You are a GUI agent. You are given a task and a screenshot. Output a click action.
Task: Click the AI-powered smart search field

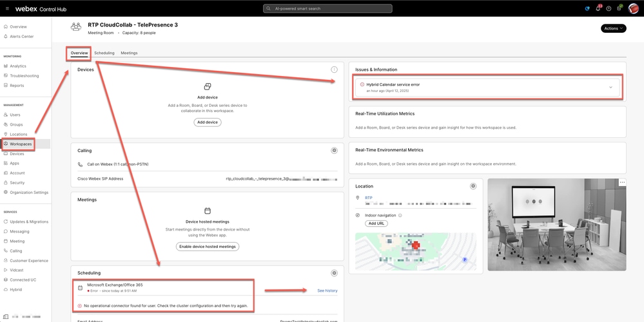click(327, 8)
